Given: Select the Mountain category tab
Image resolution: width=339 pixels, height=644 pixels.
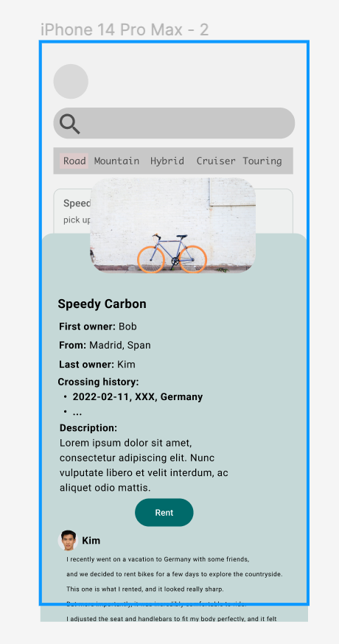Looking at the screenshot, I should tap(116, 161).
